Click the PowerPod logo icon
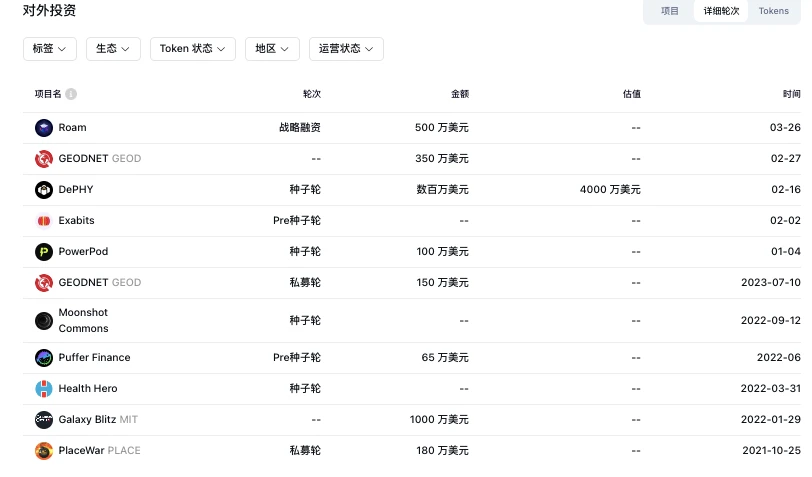 coord(43,252)
